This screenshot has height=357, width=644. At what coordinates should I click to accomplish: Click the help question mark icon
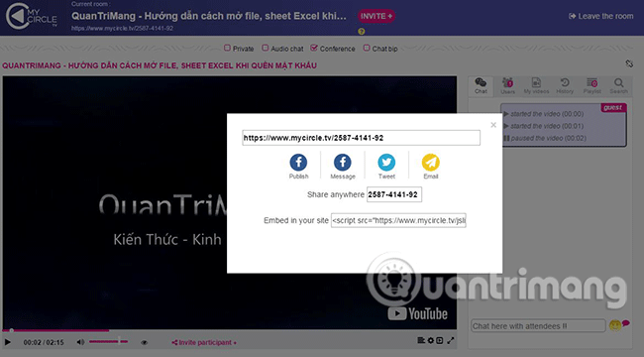(361, 32)
